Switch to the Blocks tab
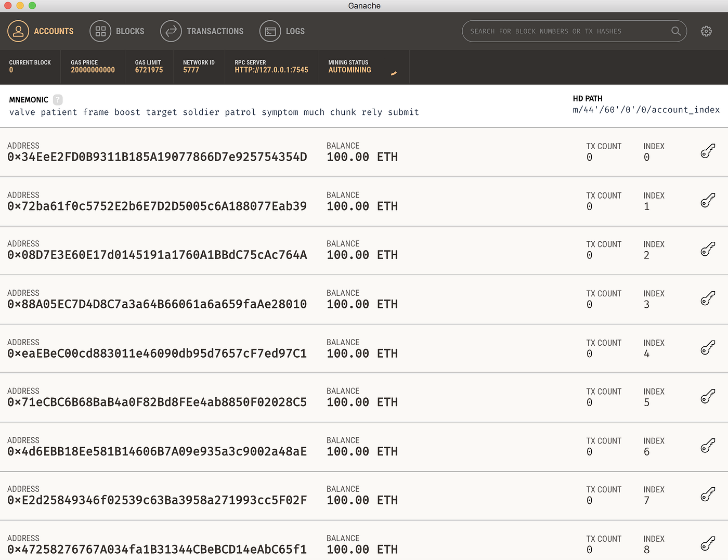 (117, 31)
